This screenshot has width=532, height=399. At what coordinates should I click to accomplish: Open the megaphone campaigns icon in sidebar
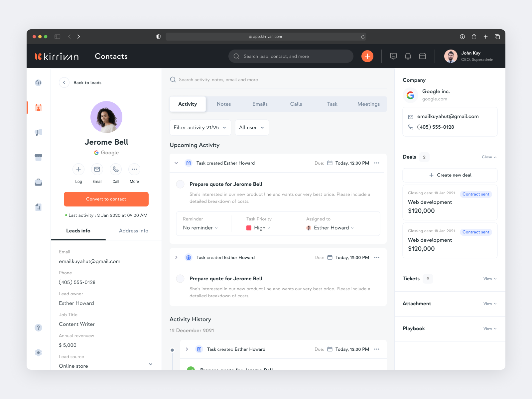[x=38, y=132]
